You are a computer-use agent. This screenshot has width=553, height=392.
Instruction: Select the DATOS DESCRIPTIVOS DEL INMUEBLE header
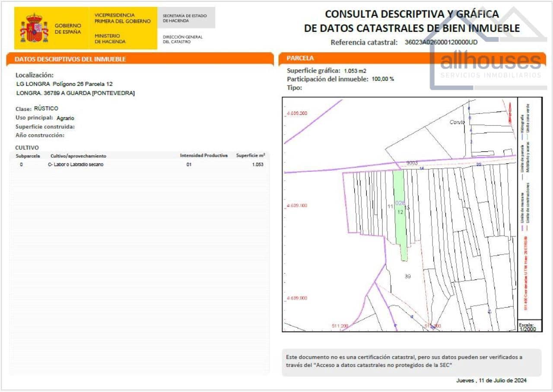click(70, 59)
